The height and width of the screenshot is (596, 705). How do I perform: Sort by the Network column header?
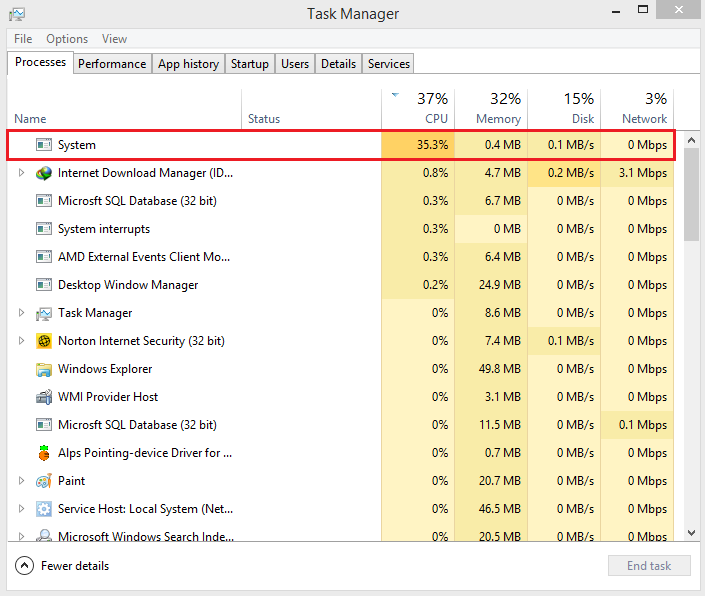click(637, 109)
